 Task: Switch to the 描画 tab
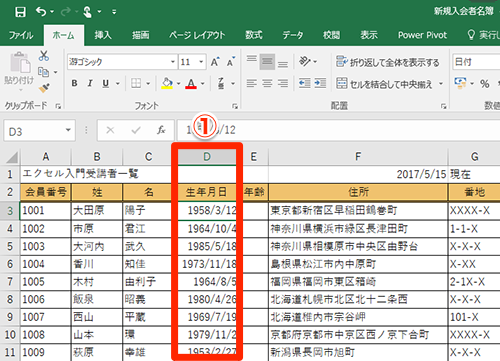140,35
